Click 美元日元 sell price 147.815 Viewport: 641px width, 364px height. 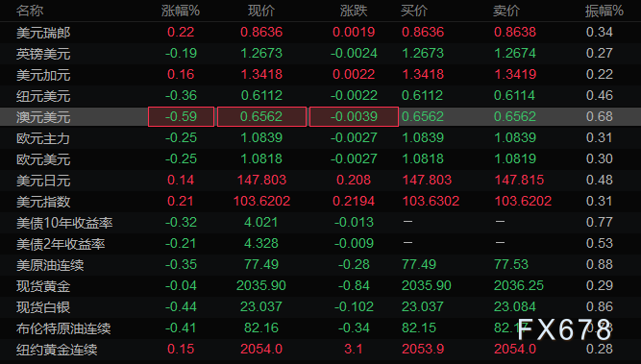pyautogui.click(x=519, y=181)
